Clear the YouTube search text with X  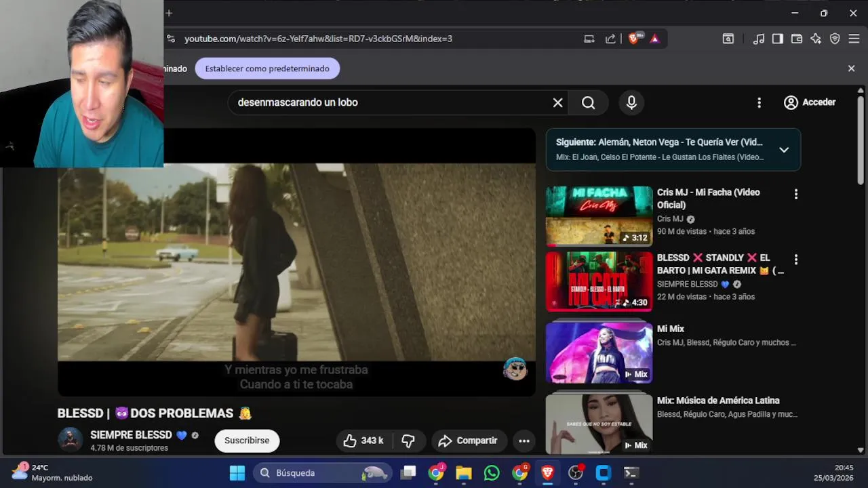[x=557, y=102]
